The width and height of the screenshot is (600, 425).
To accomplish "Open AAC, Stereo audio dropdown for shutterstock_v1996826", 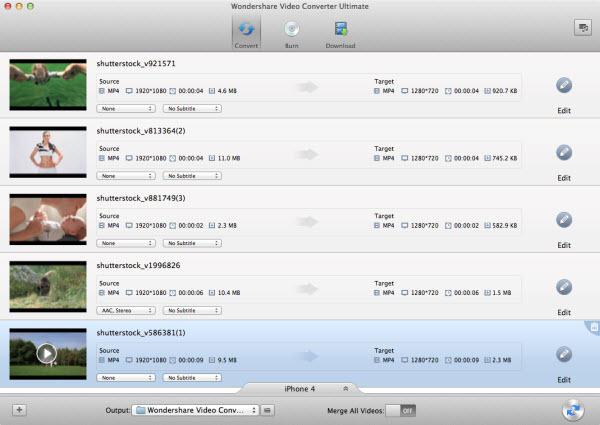I will pyautogui.click(x=126, y=311).
